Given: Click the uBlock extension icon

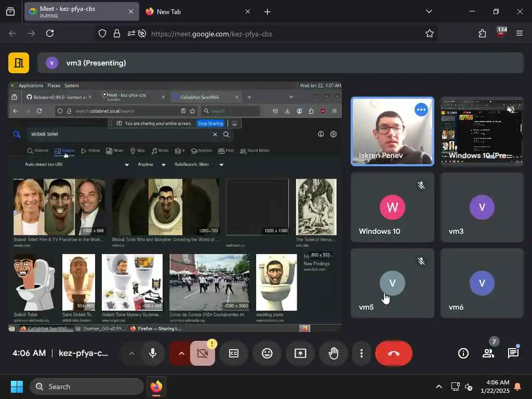Looking at the screenshot, I should pyautogui.click(x=501, y=33).
